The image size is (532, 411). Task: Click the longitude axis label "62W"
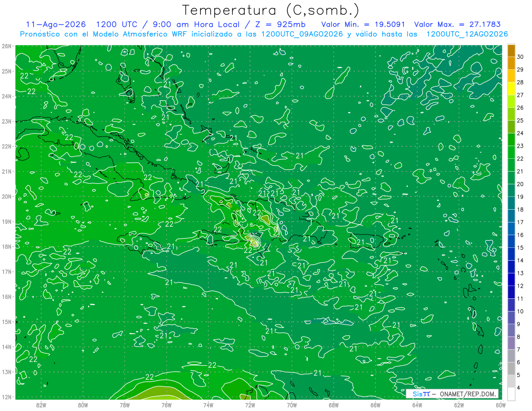point(459,405)
